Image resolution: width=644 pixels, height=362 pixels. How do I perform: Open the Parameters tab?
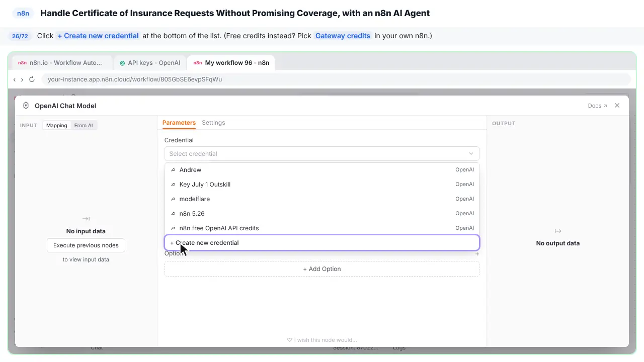(179, 123)
